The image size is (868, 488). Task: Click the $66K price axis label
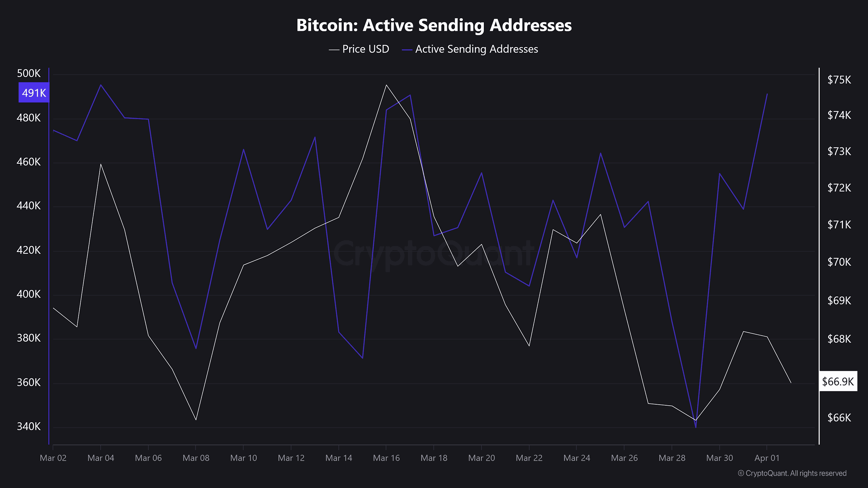(x=839, y=418)
